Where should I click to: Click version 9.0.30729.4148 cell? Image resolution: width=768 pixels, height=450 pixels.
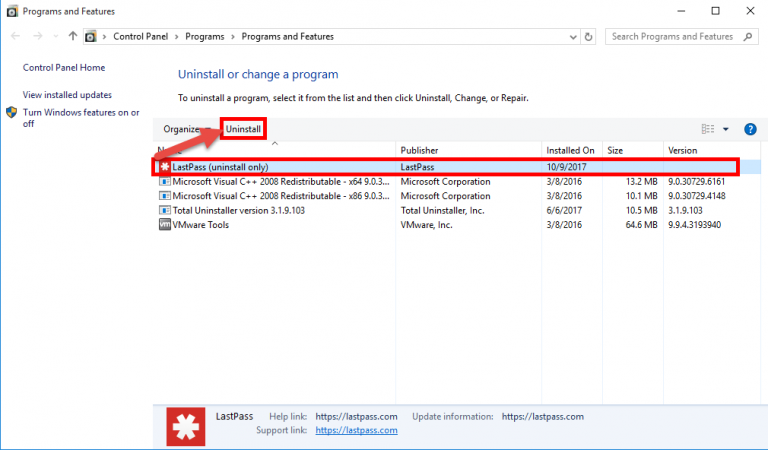(x=696, y=196)
